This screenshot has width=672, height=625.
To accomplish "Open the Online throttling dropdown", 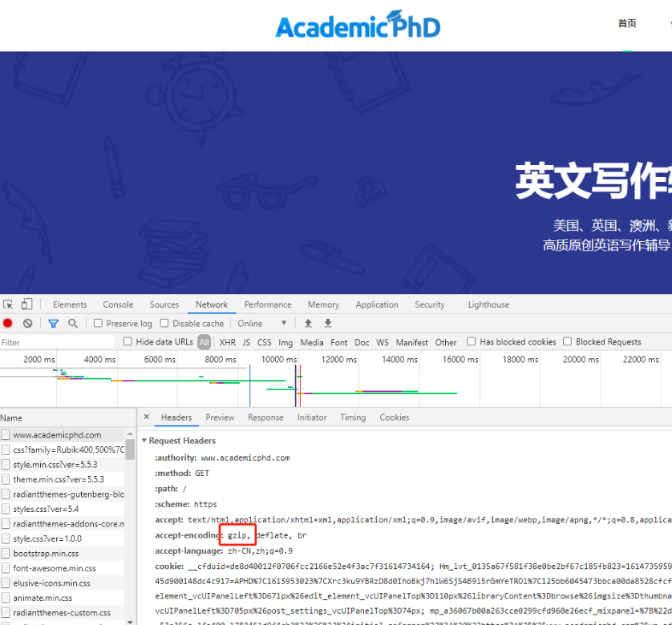I will tap(262, 324).
